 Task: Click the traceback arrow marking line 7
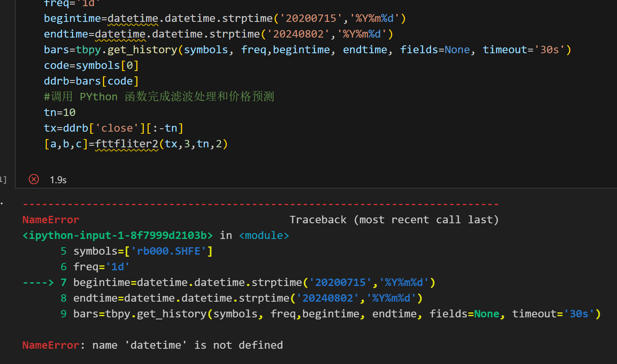click(38, 283)
